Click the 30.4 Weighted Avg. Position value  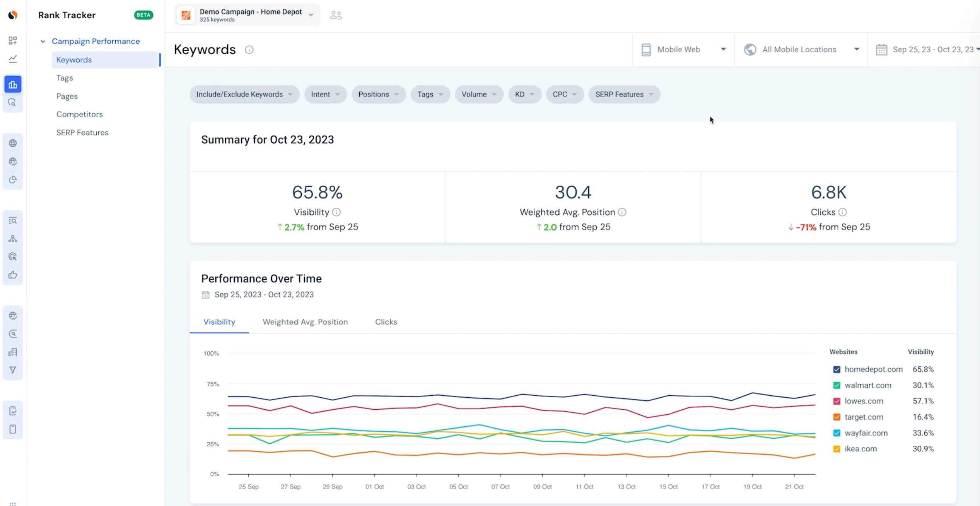pyautogui.click(x=573, y=192)
